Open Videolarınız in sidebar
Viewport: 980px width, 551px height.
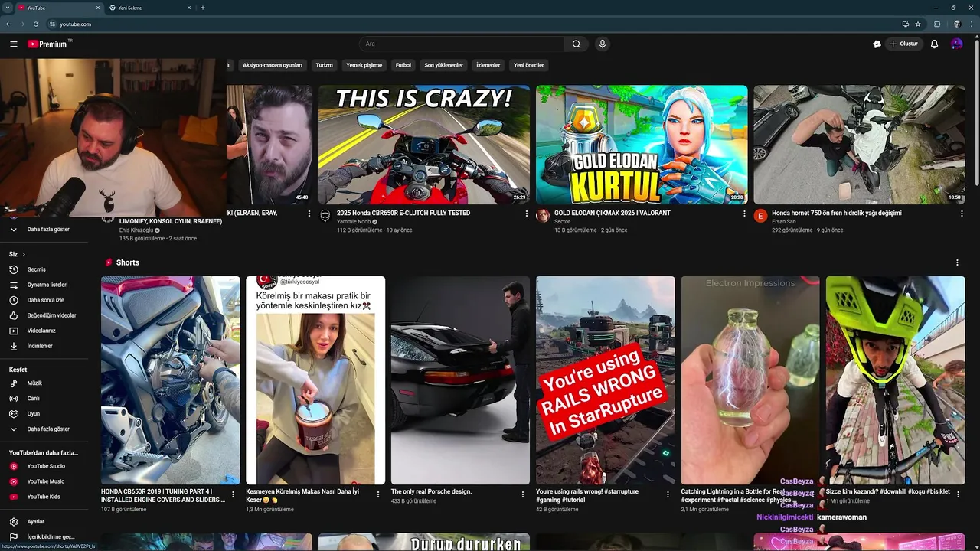point(41,331)
